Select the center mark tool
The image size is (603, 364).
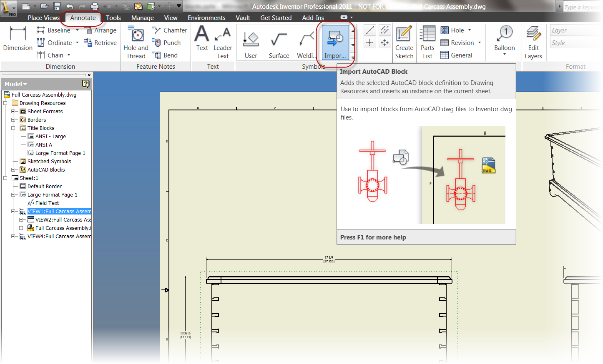pyautogui.click(x=370, y=42)
